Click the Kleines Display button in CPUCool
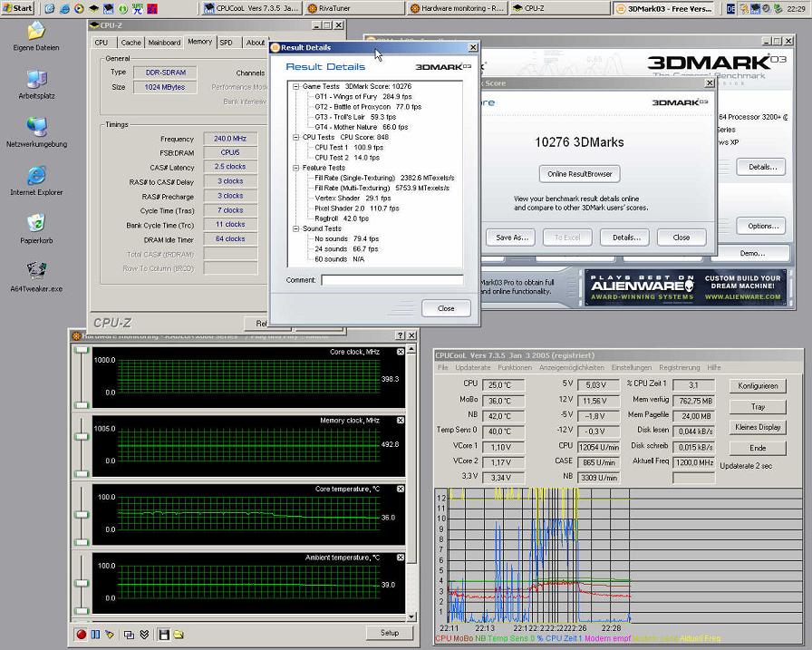Screen dimensions: 812x650 click(x=758, y=427)
